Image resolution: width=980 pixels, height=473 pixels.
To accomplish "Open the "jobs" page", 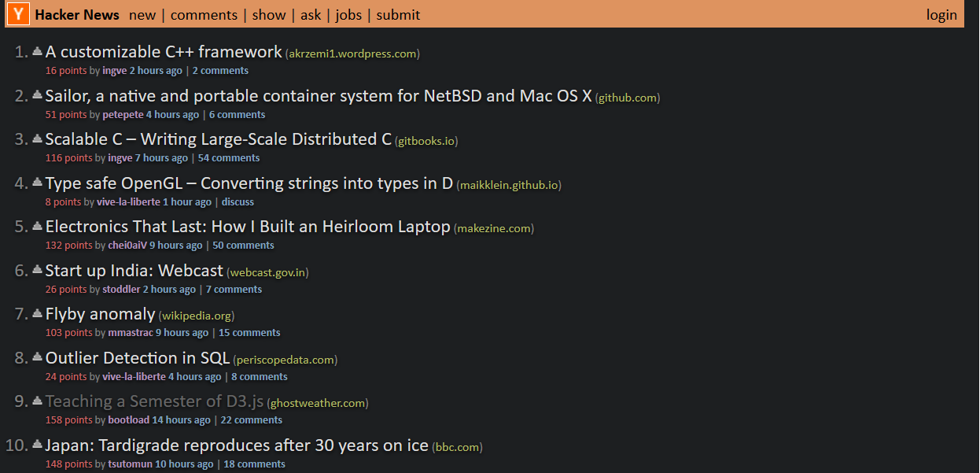I will coord(348,14).
